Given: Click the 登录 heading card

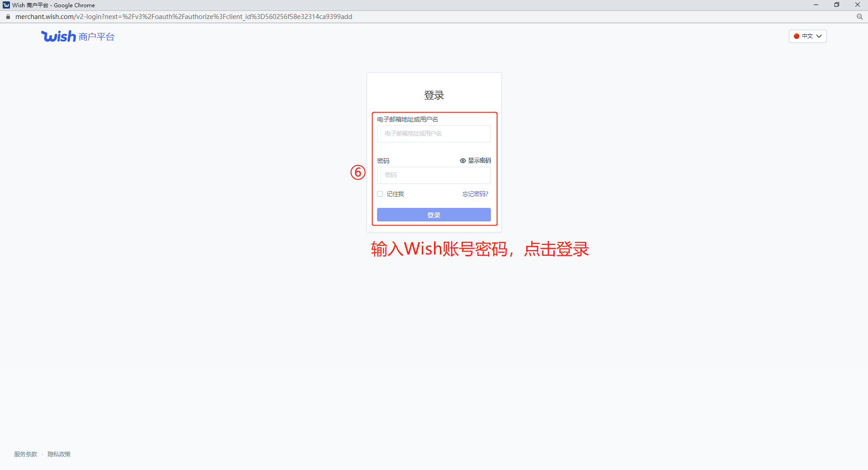Looking at the screenshot, I should [434, 95].
